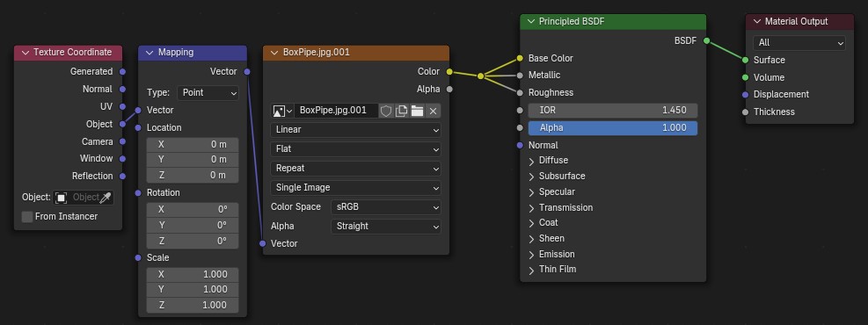The image size is (868, 325).
Task: Click the UV output socket
Action: coord(122,106)
